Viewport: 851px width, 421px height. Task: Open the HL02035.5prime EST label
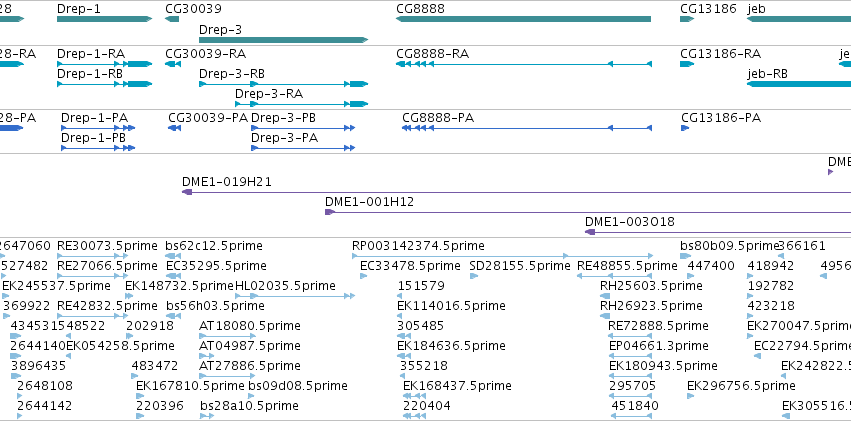pos(285,285)
